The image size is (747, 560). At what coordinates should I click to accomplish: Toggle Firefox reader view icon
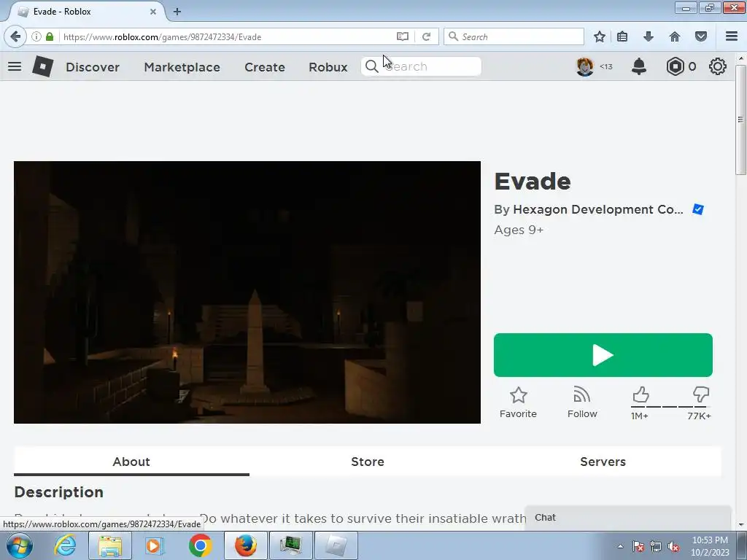click(x=403, y=36)
